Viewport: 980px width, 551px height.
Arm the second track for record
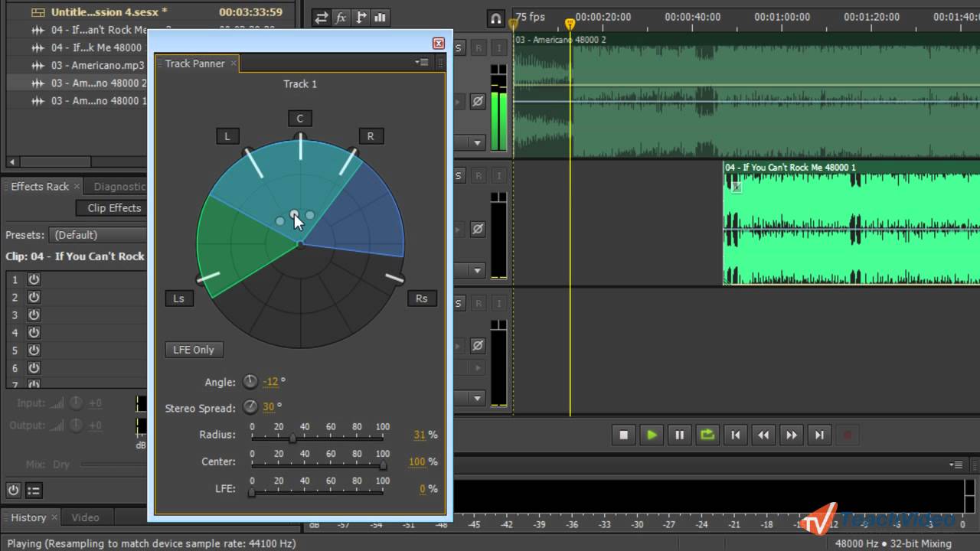pos(479,176)
